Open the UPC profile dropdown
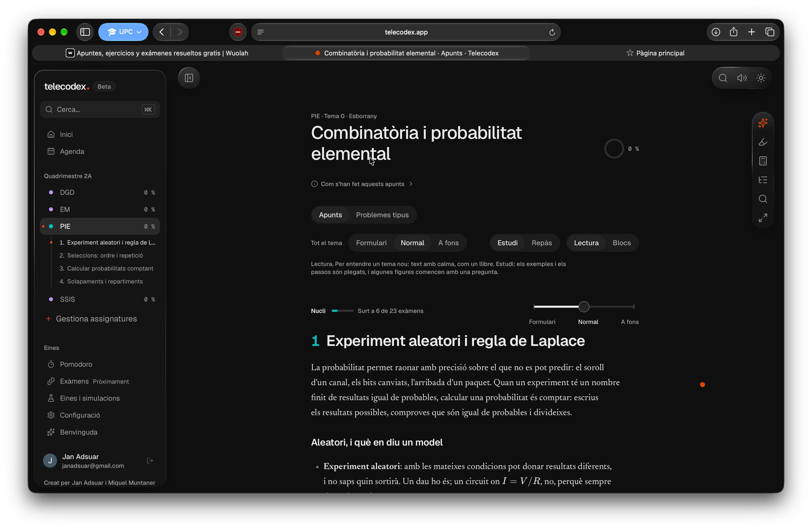The image size is (812, 530). (123, 32)
